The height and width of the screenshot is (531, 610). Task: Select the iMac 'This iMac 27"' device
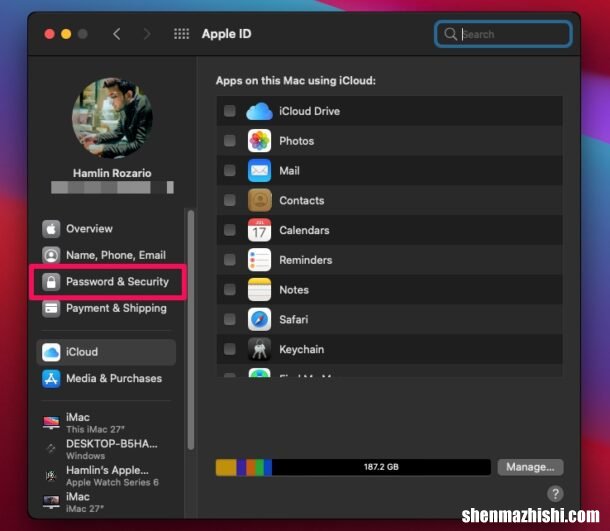(x=105, y=423)
